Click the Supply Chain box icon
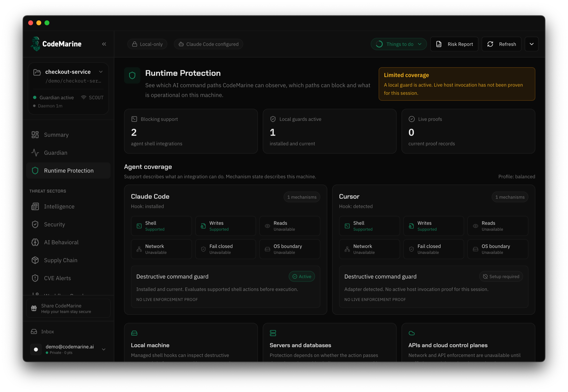 click(35, 260)
